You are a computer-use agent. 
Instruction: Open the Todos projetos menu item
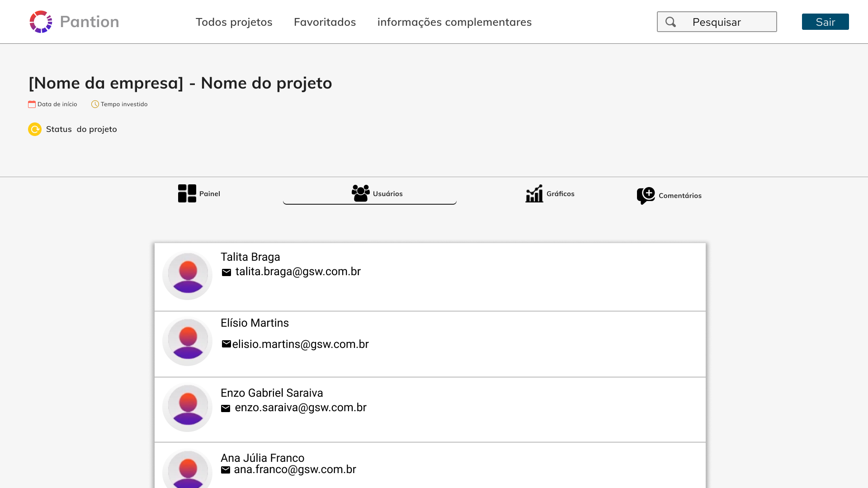click(234, 22)
